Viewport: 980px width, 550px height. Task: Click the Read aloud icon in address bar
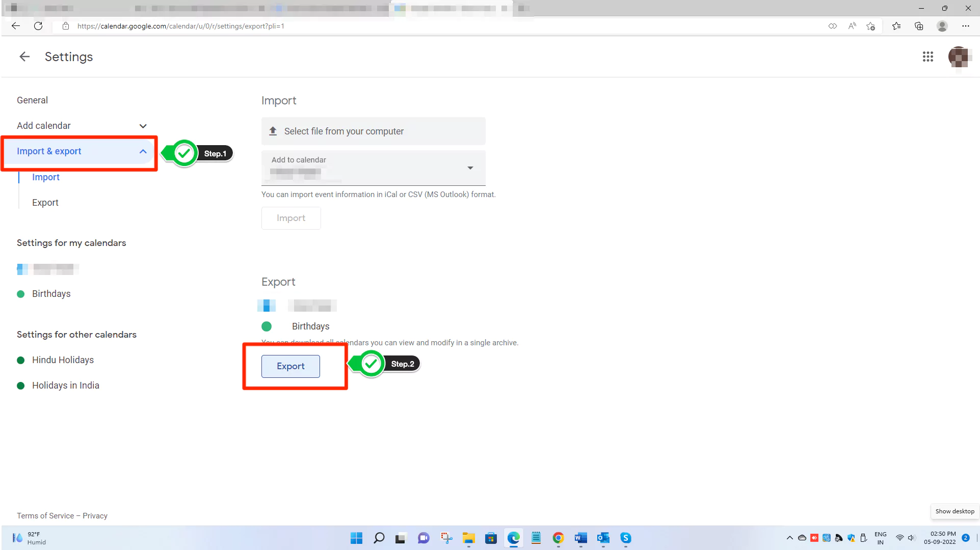point(852,26)
